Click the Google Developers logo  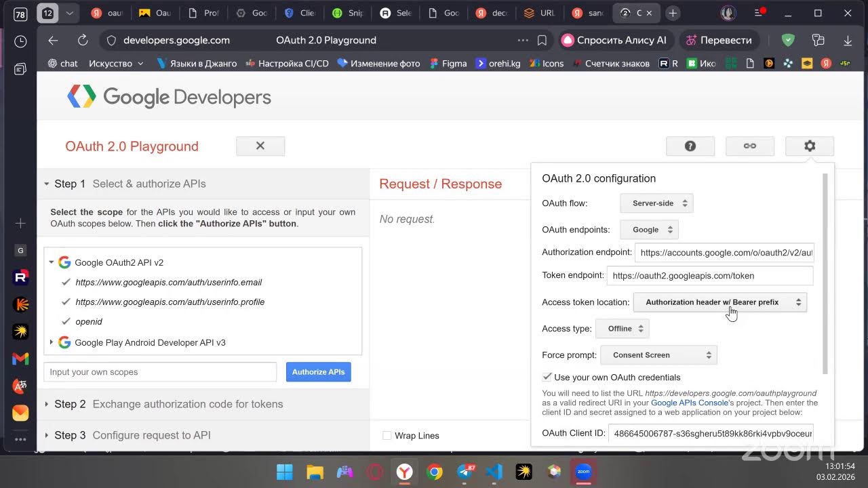coord(169,97)
